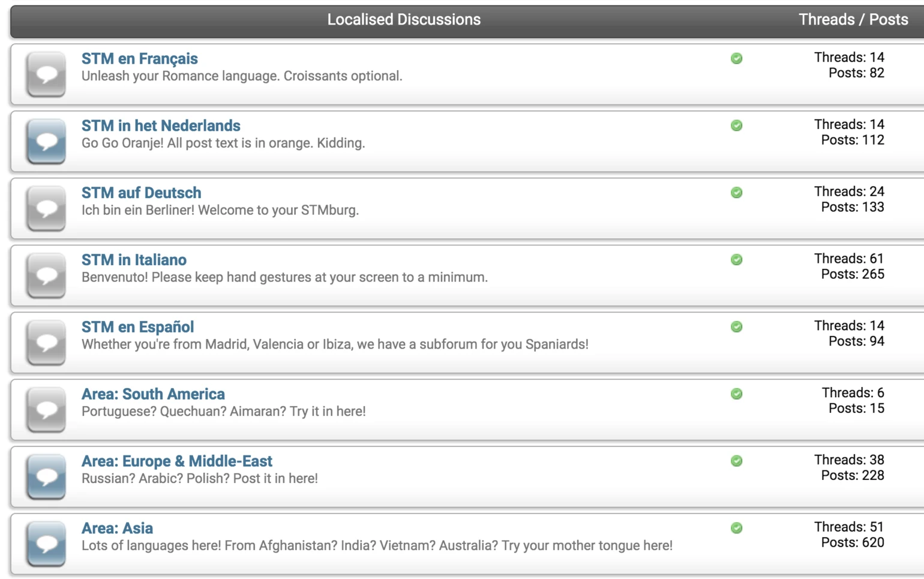924x579 pixels.
Task: Click the green status indicator for STM en Français
Action: pyautogui.click(x=736, y=59)
